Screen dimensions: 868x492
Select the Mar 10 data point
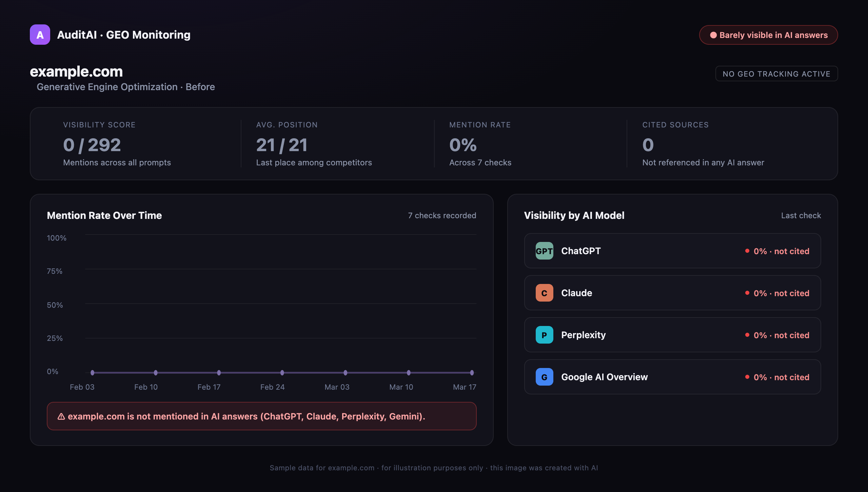click(409, 373)
